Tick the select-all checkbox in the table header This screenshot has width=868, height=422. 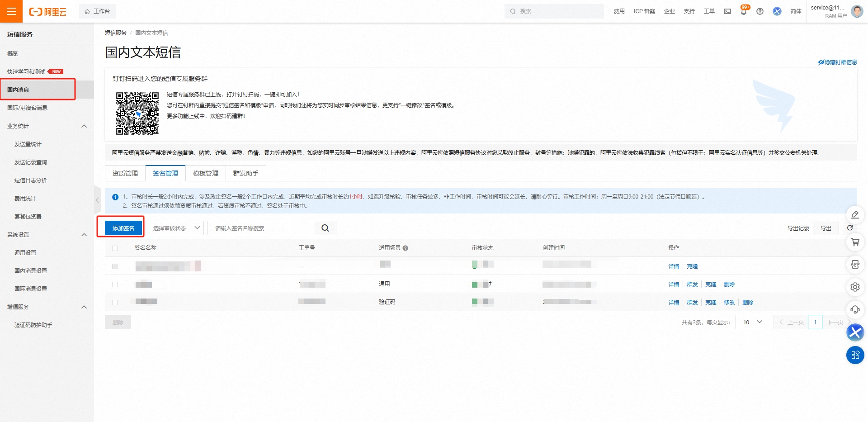tap(115, 248)
